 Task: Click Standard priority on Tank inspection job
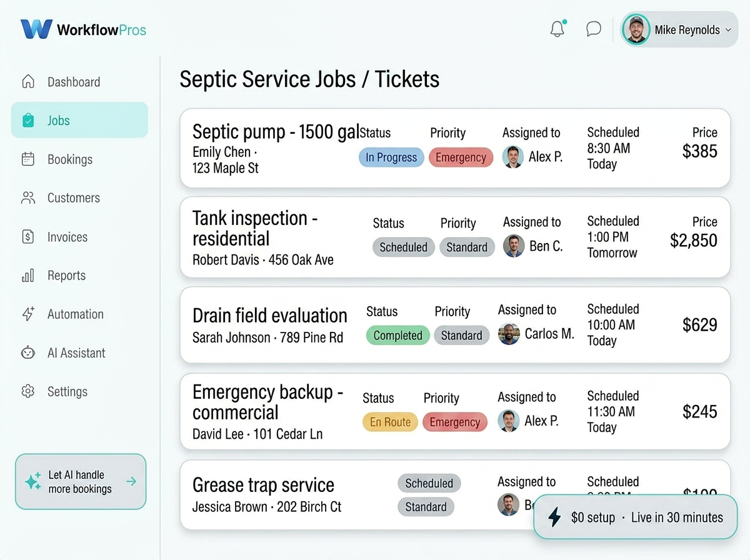467,247
